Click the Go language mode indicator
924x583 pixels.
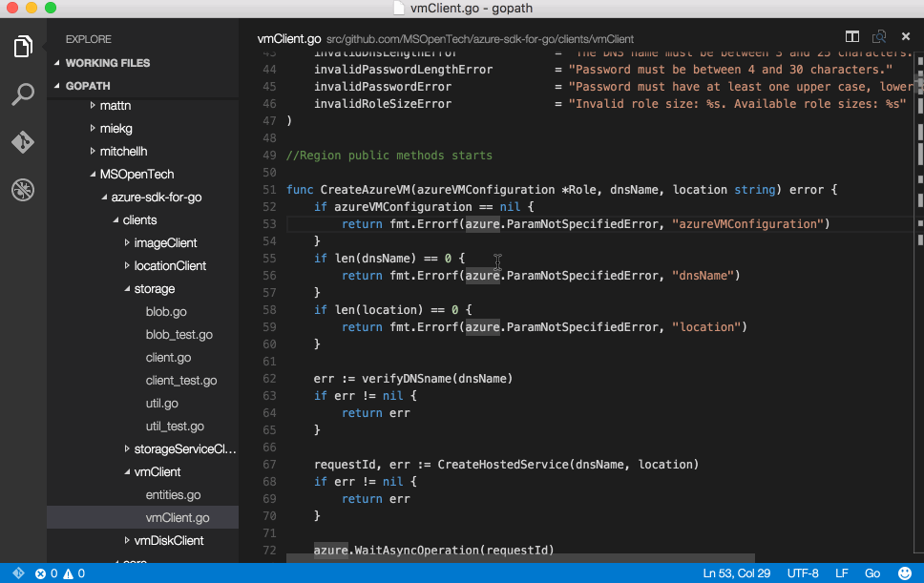coord(871,573)
